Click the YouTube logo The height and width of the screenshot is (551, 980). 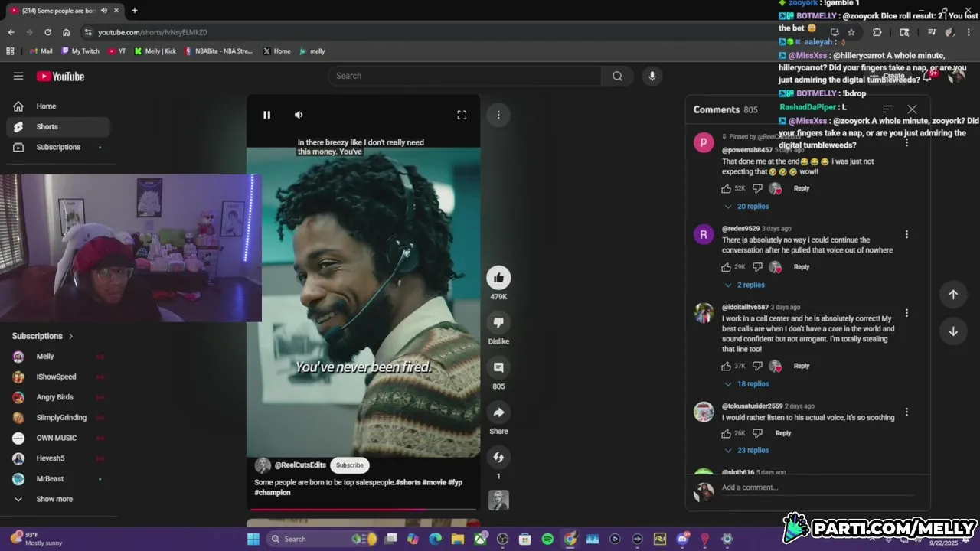[60, 76]
